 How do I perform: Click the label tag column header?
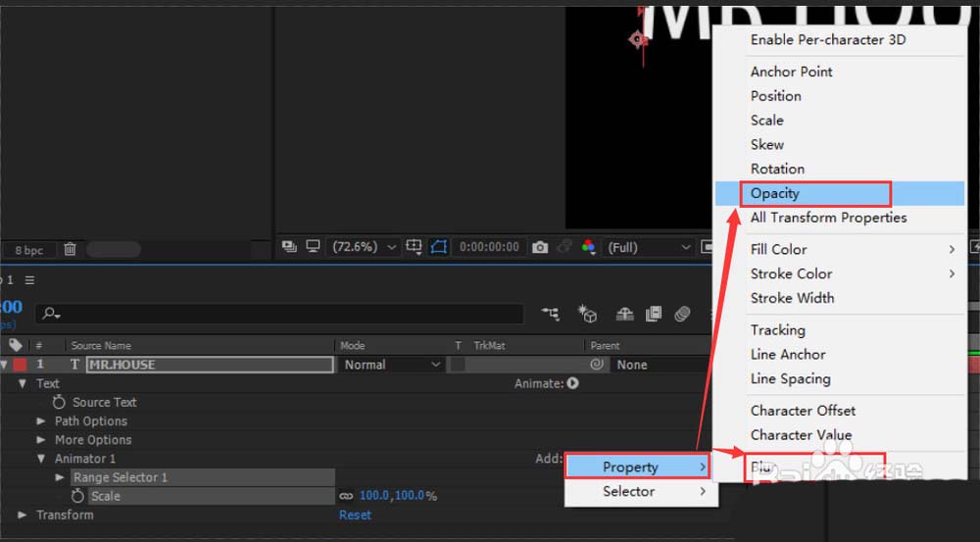point(16,344)
